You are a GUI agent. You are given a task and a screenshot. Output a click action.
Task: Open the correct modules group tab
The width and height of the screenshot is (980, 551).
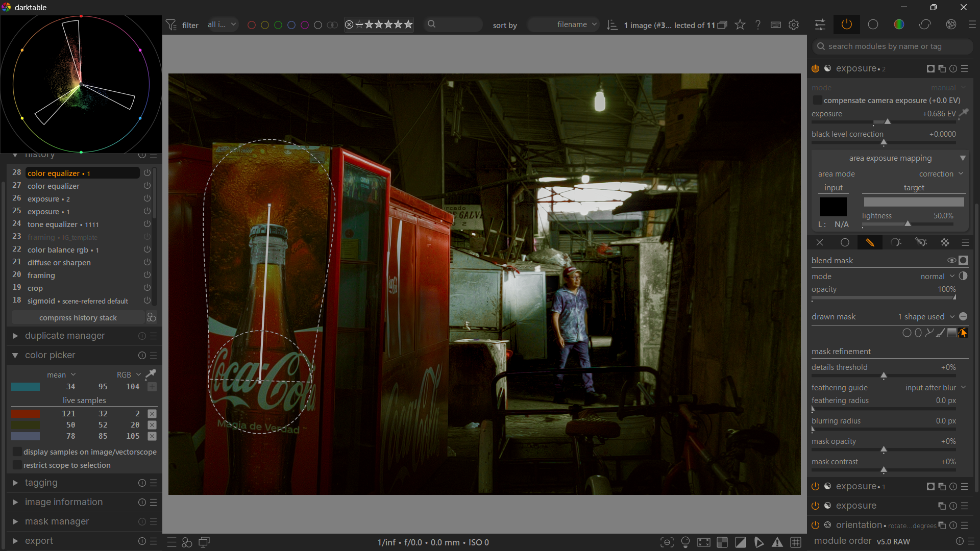tap(925, 24)
